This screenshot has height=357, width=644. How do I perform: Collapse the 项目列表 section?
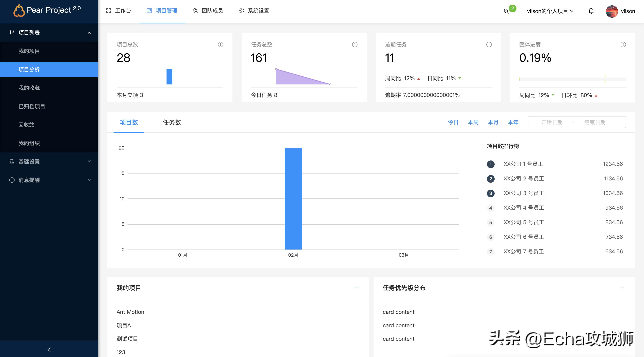tap(90, 32)
